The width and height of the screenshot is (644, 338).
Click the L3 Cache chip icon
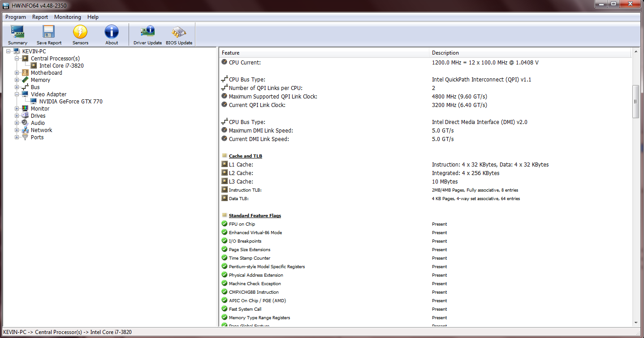[225, 181]
